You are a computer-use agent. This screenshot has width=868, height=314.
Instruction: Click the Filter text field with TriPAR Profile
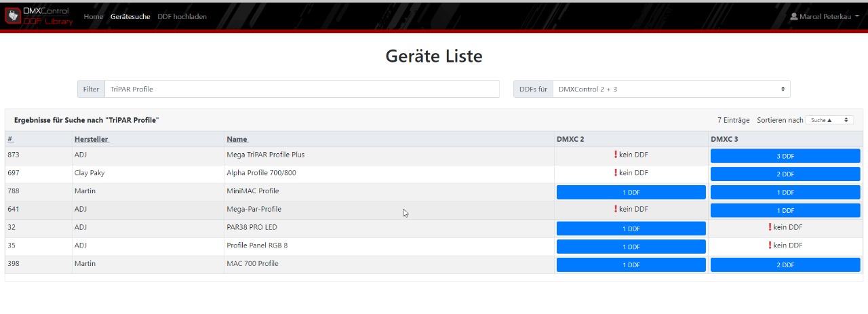[301, 89]
